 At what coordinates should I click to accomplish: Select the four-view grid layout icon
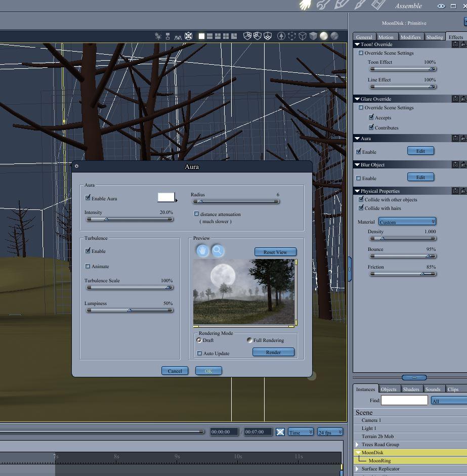[226, 36]
